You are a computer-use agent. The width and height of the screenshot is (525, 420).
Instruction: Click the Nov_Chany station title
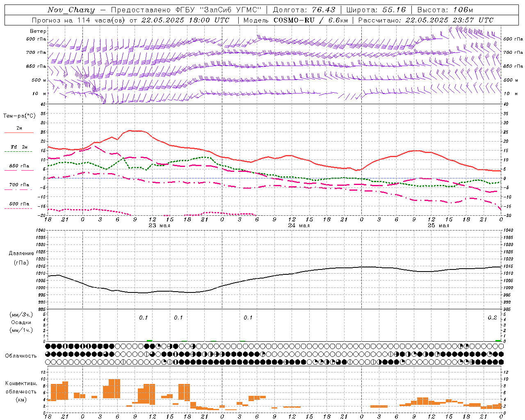tap(71, 10)
